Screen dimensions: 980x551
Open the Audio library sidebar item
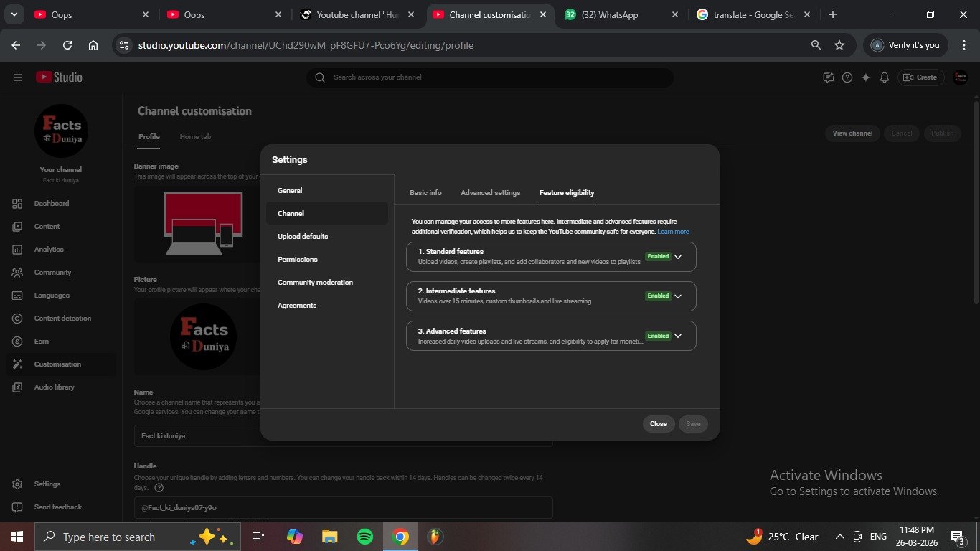click(54, 387)
